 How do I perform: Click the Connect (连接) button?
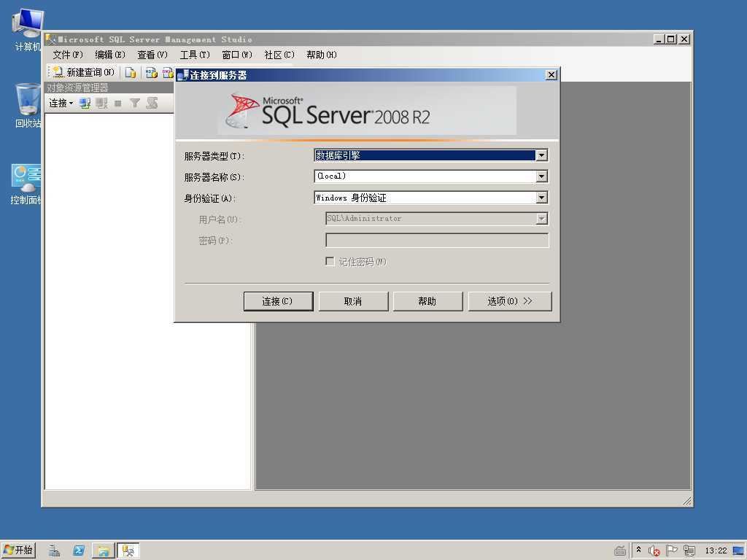click(x=278, y=301)
